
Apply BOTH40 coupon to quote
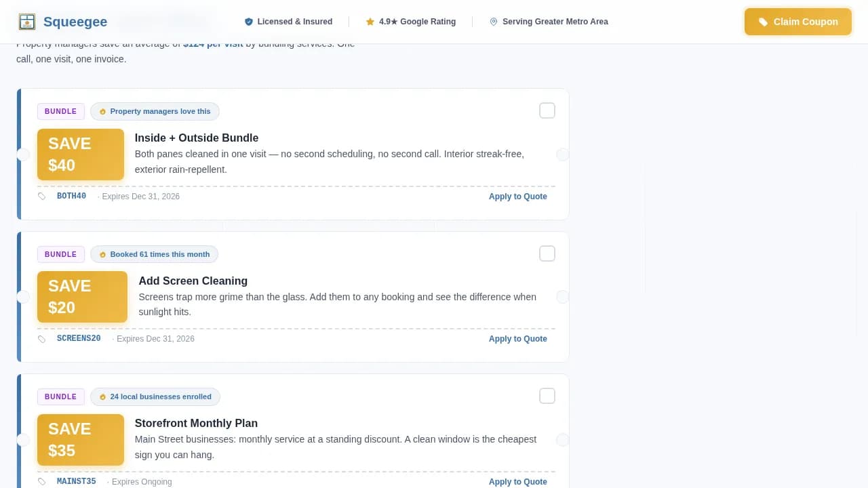point(517,197)
